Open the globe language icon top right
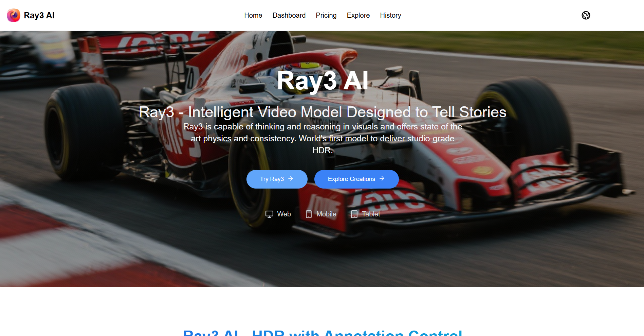Image resolution: width=644 pixels, height=336 pixels. 586,15
